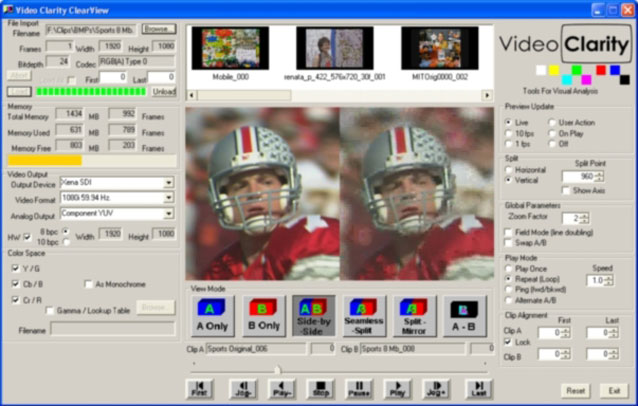Pick the red color swatch
Screen dimensions: 638x406
tap(601, 70)
